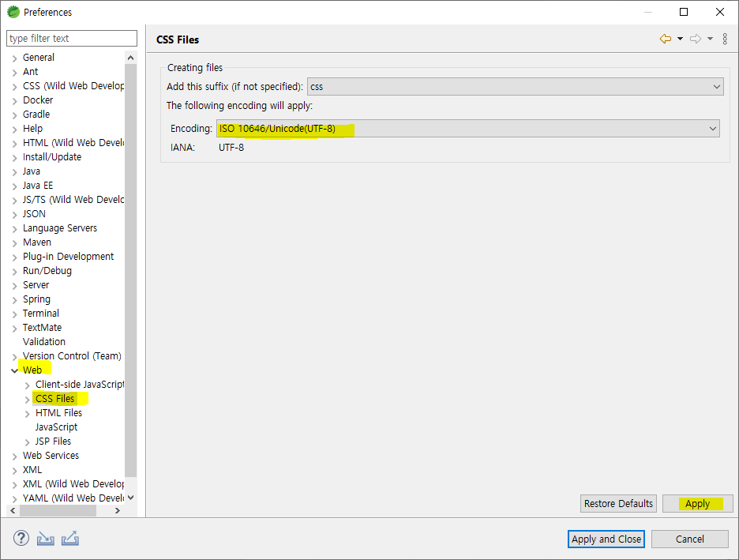Select the Plug-in Development category
This screenshot has height=560, width=739.
point(69,256)
